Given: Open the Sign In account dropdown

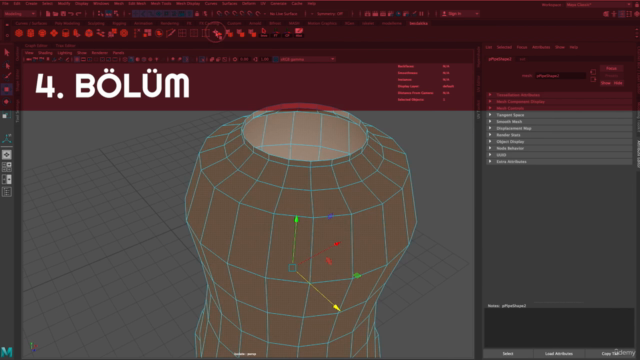Looking at the screenshot, I should coord(460,14).
